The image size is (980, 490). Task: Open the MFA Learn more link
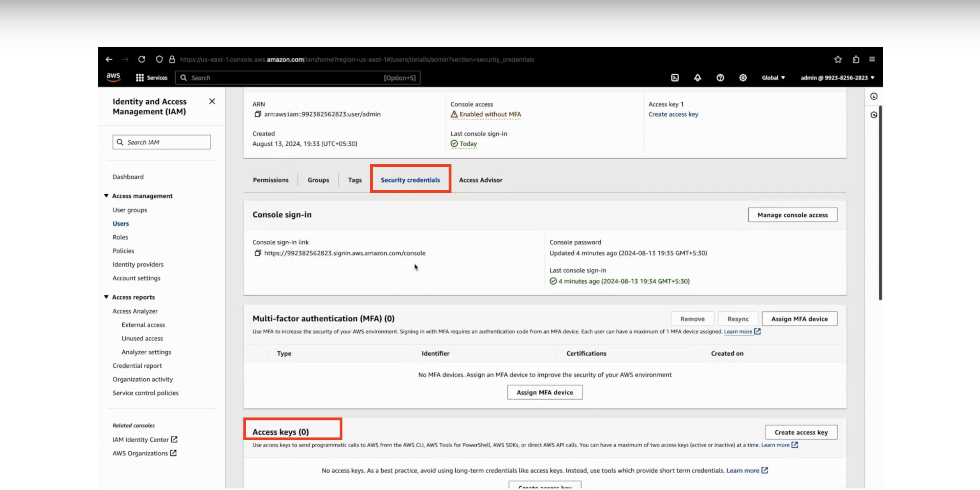coord(742,331)
